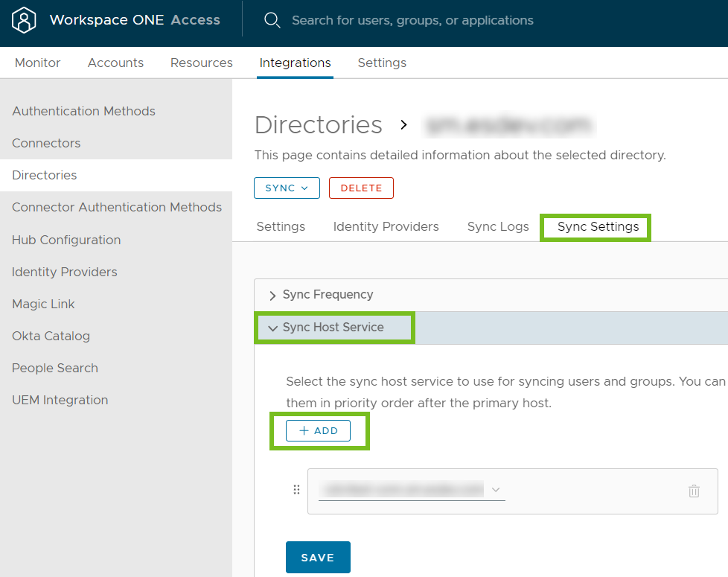
Task: Open UEM Integration in sidebar
Action: click(60, 400)
